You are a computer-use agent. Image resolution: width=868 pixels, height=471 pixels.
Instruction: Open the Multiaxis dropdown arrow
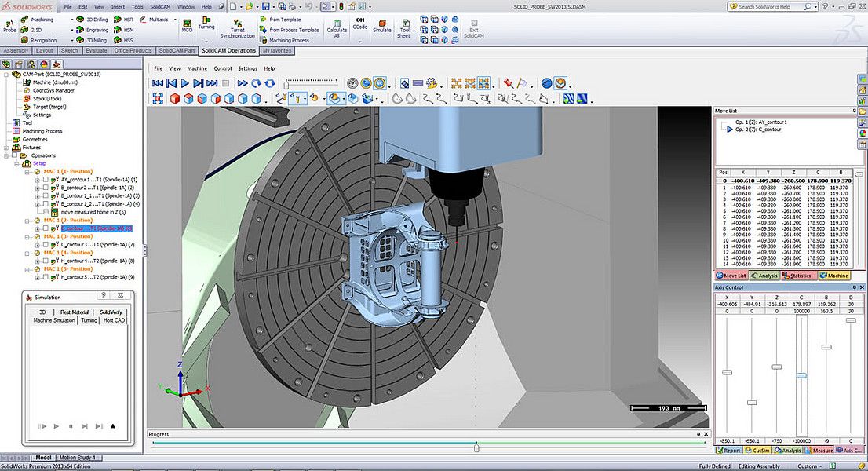175,20
